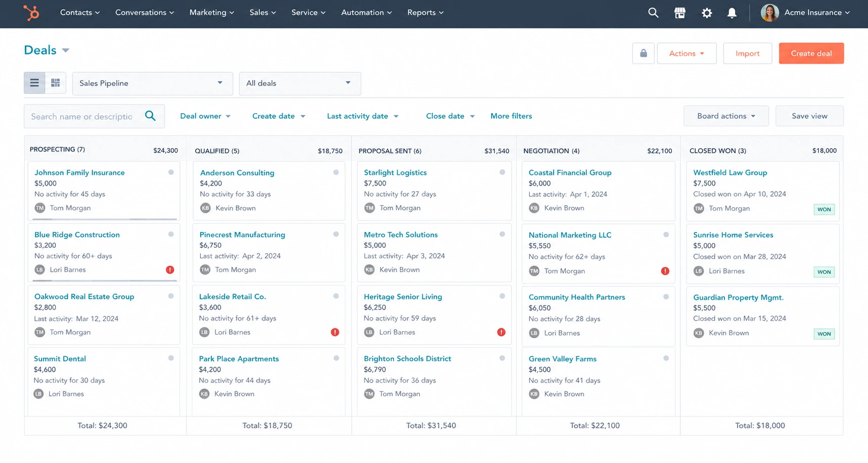Click the Import button

[x=747, y=53]
